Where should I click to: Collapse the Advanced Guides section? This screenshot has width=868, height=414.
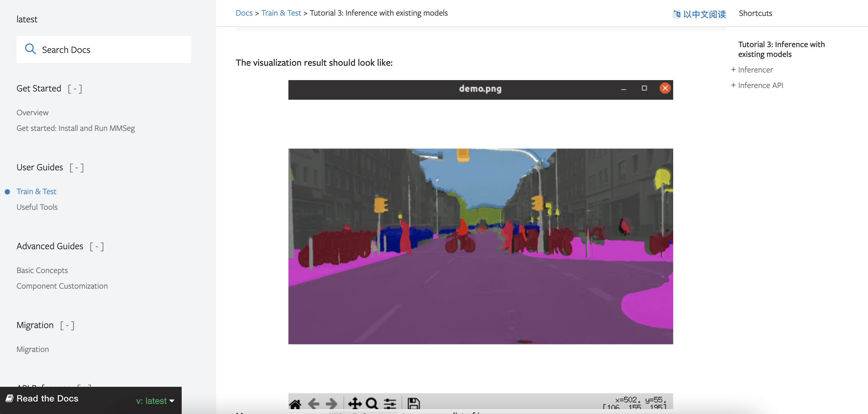click(x=97, y=246)
